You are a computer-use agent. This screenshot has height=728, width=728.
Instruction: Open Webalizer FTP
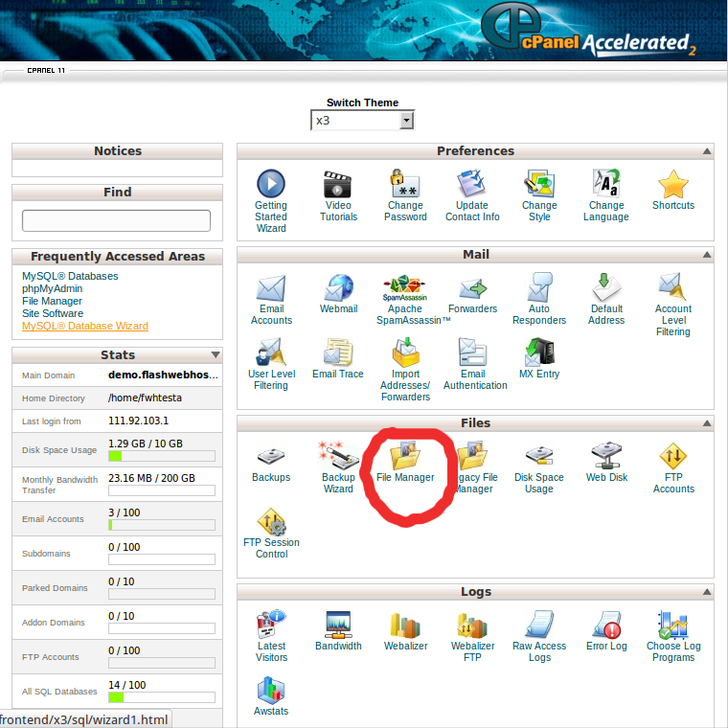click(472, 625)
